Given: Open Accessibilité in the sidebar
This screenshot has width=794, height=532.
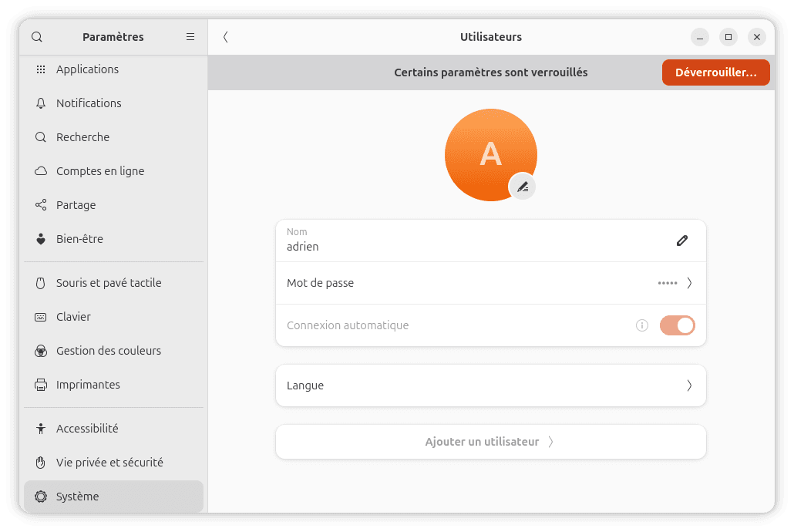Looking at the screenshot, I should pos(113,429).
